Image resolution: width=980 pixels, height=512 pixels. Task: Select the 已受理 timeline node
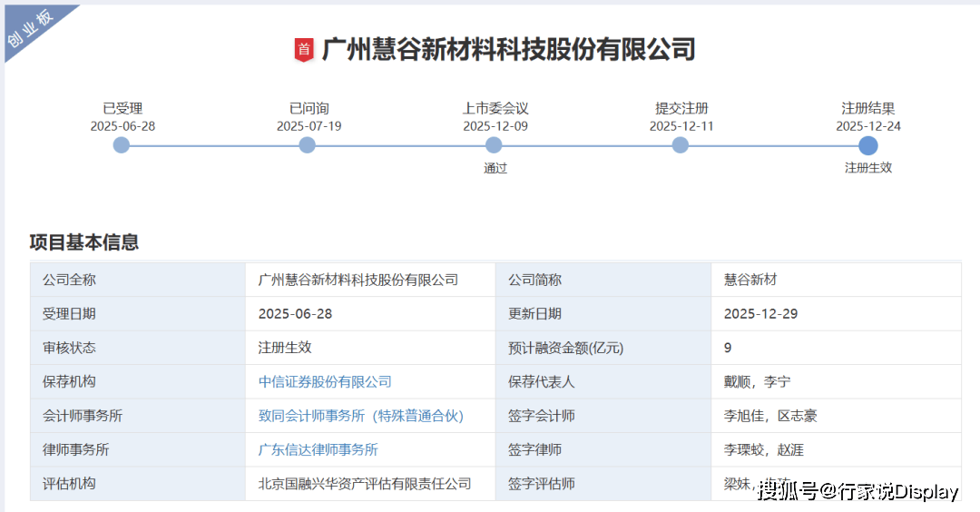tap(122, 145)
